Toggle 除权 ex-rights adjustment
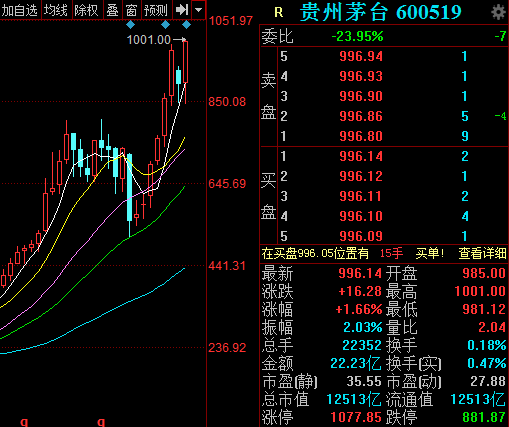 click(86, 10)
